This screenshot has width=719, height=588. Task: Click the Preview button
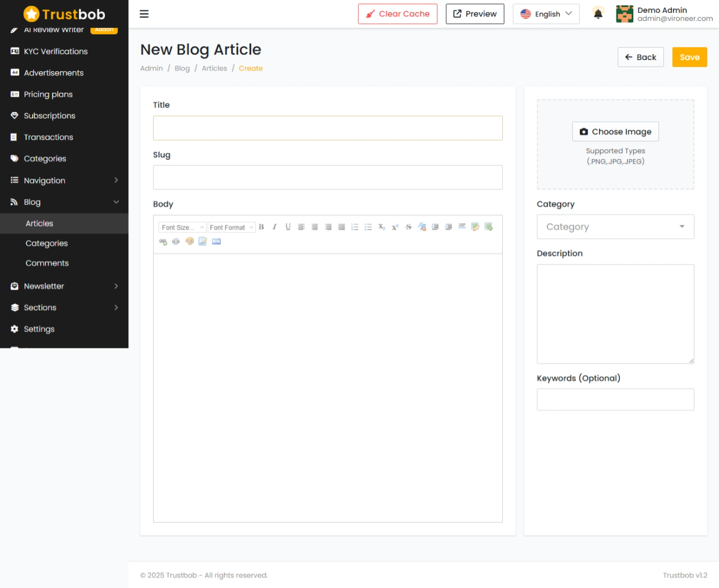475,14
